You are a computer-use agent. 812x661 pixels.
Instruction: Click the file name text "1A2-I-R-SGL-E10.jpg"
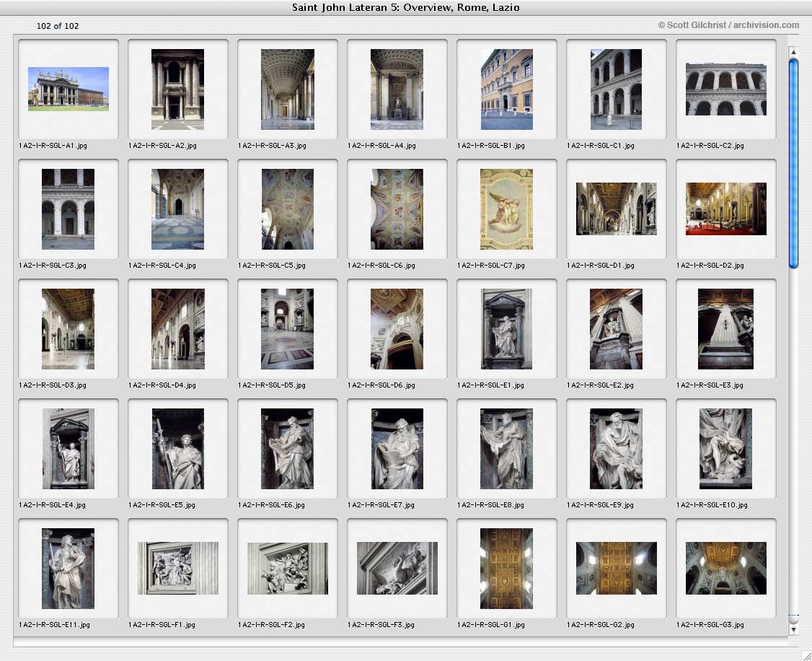pyautogui.click(x=712, y=504)
